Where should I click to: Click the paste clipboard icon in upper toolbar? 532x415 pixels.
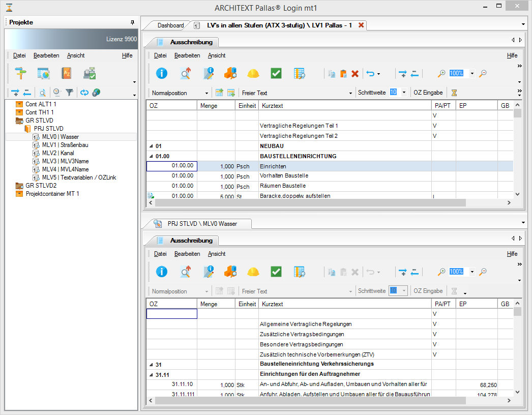click(x=343, y=74)
